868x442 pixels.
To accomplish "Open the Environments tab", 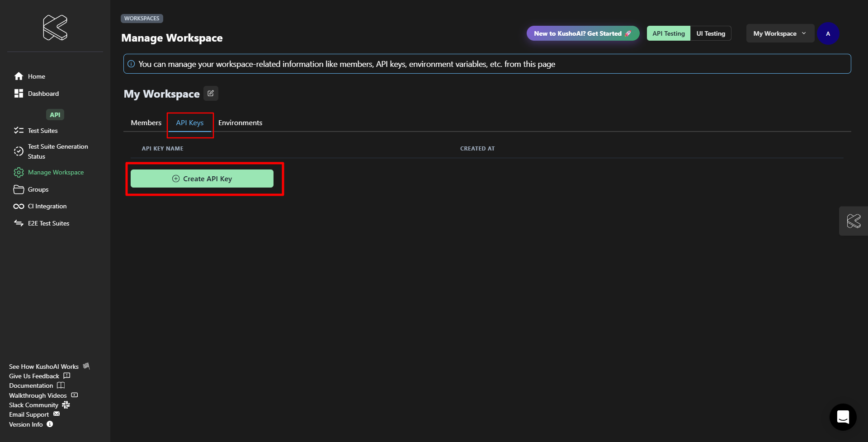I will tap(240, 122).
